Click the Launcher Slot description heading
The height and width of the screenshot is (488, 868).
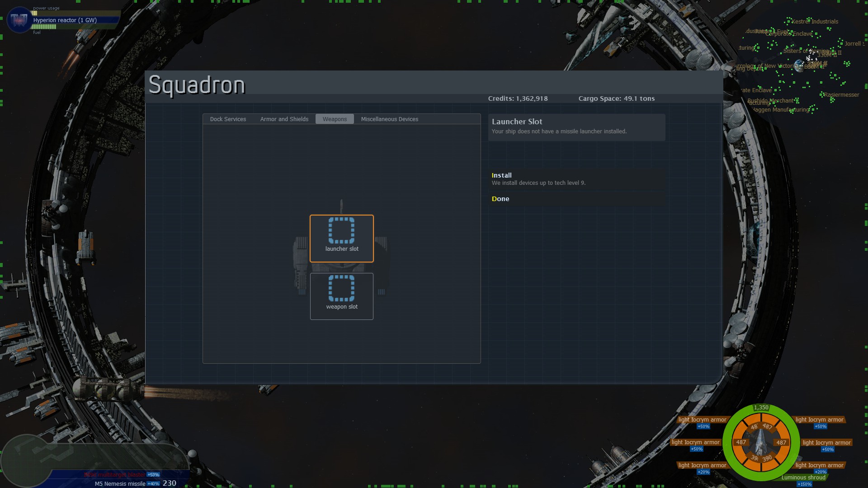tap(517, 122)
